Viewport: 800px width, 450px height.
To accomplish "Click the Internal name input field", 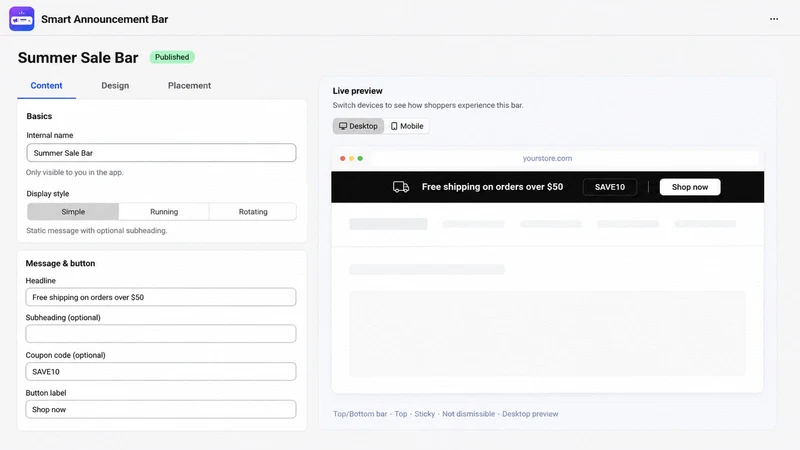I will click(x=161, y=153).
